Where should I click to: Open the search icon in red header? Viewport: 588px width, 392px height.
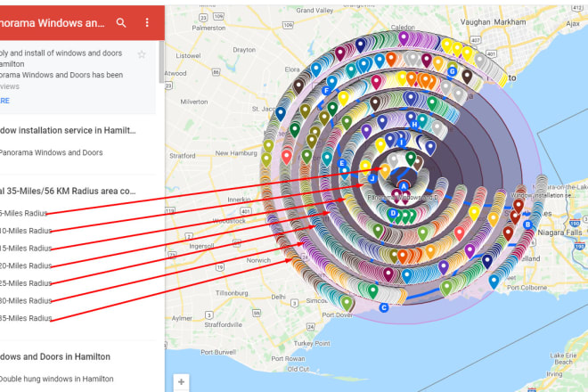point(121,23)
